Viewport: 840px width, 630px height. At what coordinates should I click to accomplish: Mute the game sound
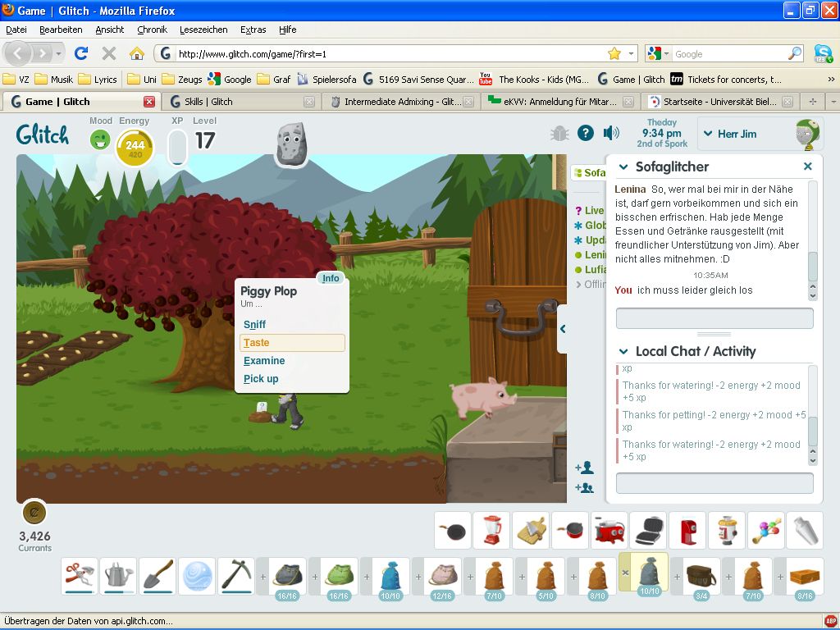611,133
